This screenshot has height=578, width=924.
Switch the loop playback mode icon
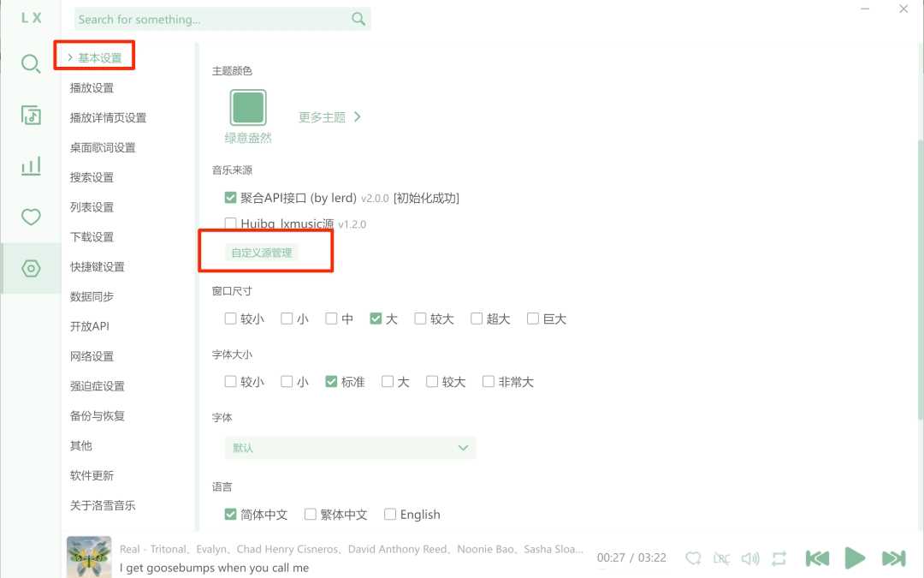(779, 558)
